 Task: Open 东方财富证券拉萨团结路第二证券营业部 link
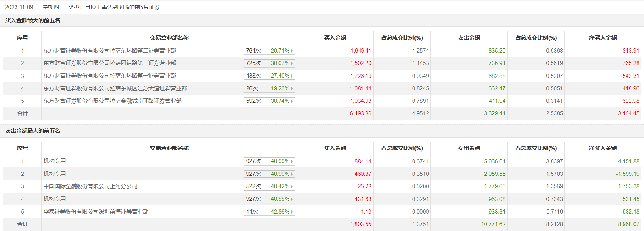click(x=109, y=63)
